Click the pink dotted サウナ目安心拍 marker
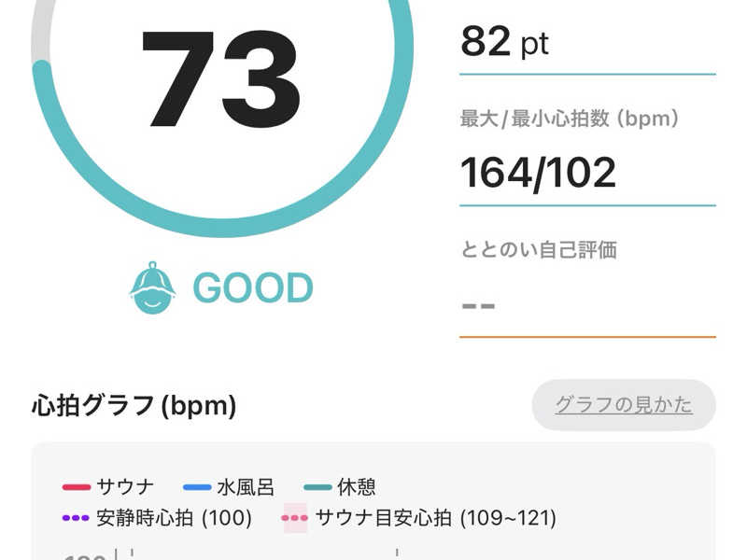The width and height of the screenshot is (747, 560). point(295,517)
